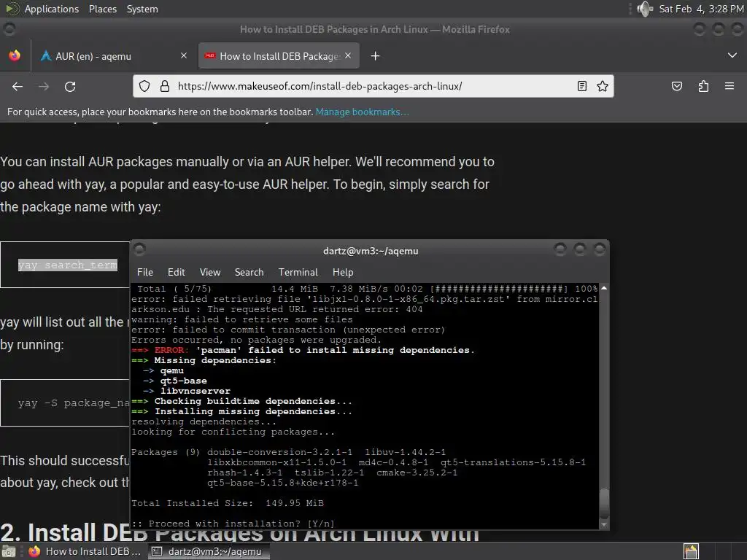Image resolution: width=747 pixels, height=560 pixels.
Task: Toggle reader view icon
Action: (x=581, y=86)
